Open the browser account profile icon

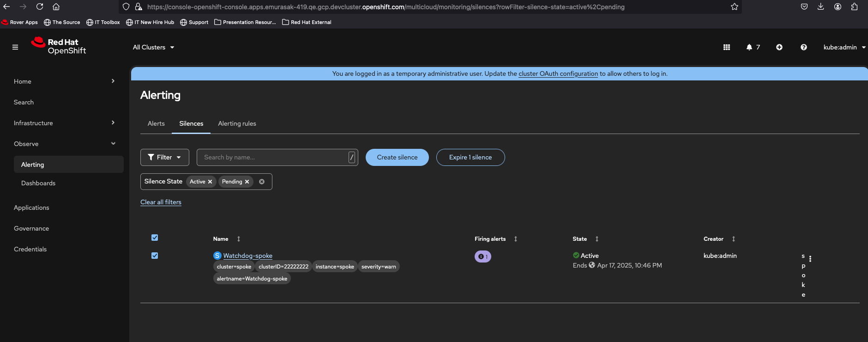[838, 6]
